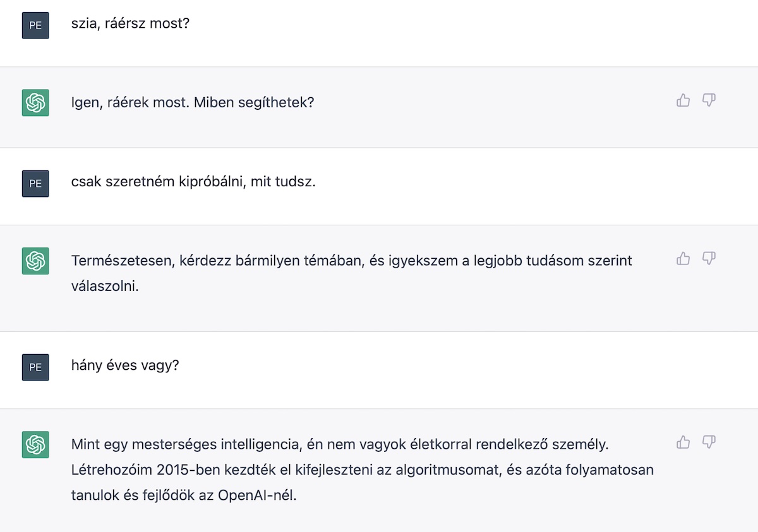Select the reply text "Igen, ráérek most. Miben segíthetek?"
The width and height of the screenshot is (758, 532).
click(x=193, y=102)
